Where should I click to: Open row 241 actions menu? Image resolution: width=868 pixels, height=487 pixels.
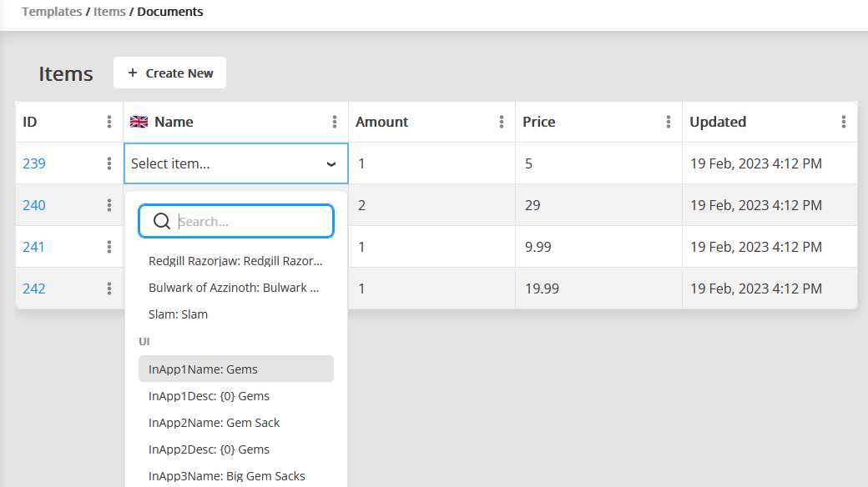point(109,247)
